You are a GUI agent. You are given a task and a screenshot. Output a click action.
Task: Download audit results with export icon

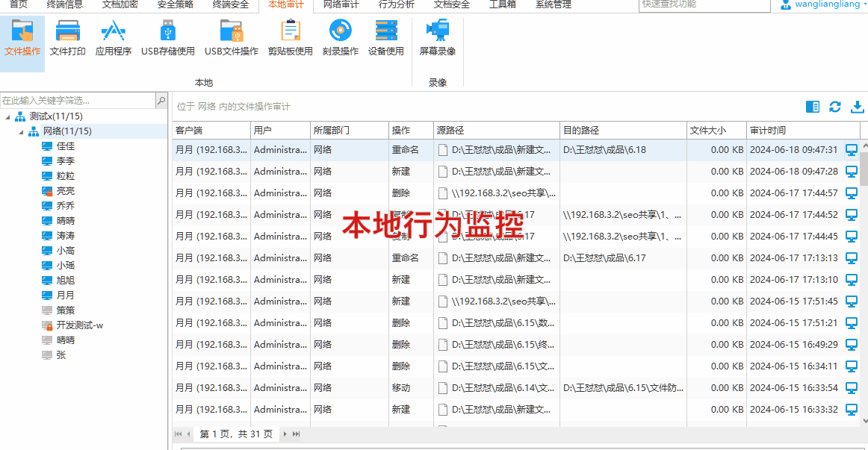coord(858,107)
